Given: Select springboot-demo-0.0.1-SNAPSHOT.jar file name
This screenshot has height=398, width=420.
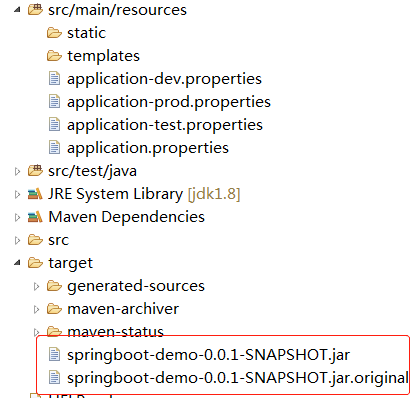Looking at the screenshot, I should [208, 355].
